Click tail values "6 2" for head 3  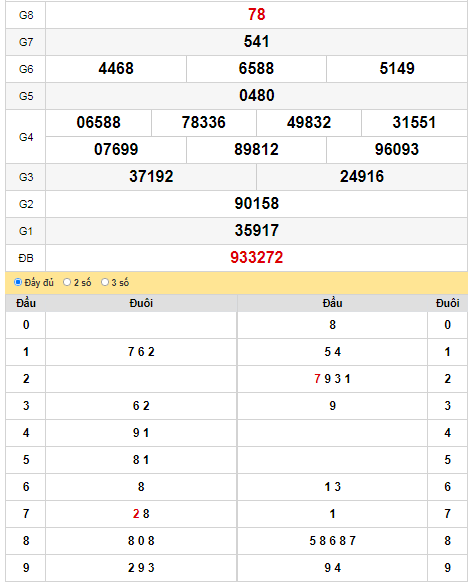click(x=141, y=406)
